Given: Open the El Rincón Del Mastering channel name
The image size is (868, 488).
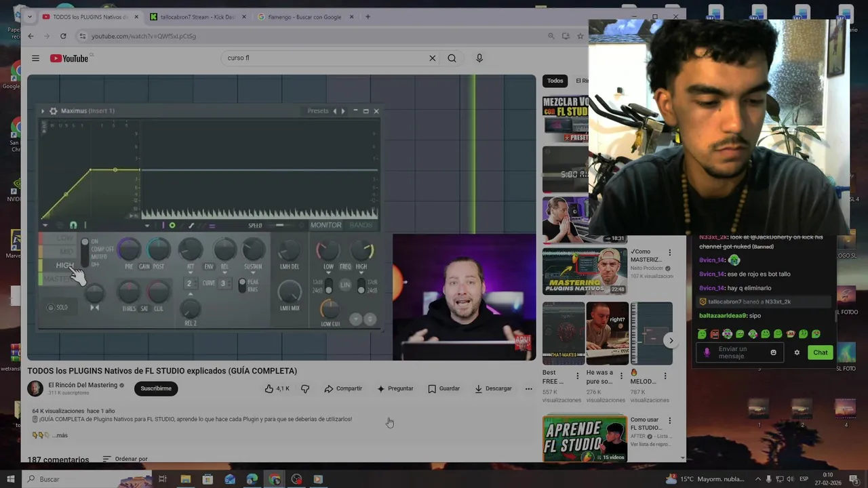Looking at the screenshot, I should pos(83,385).
